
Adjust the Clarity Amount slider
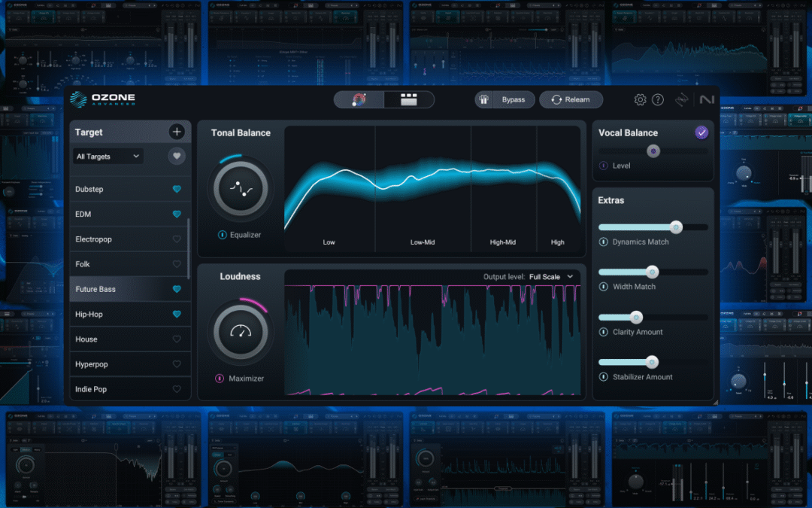pyautogui.click(x=653, y=317)
